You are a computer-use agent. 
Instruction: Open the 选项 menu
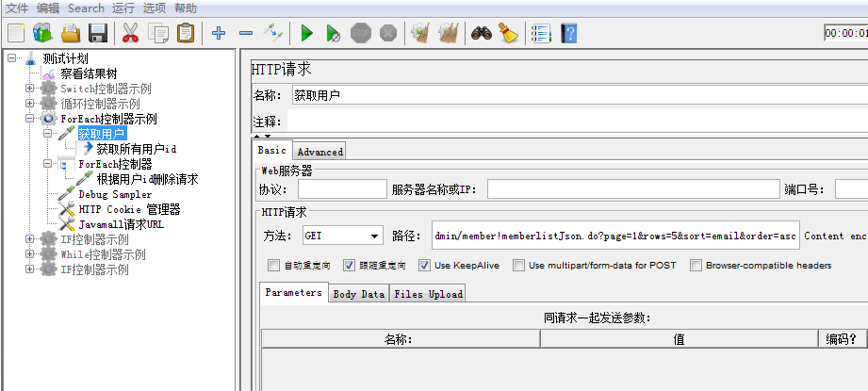[x=154, y=8]
